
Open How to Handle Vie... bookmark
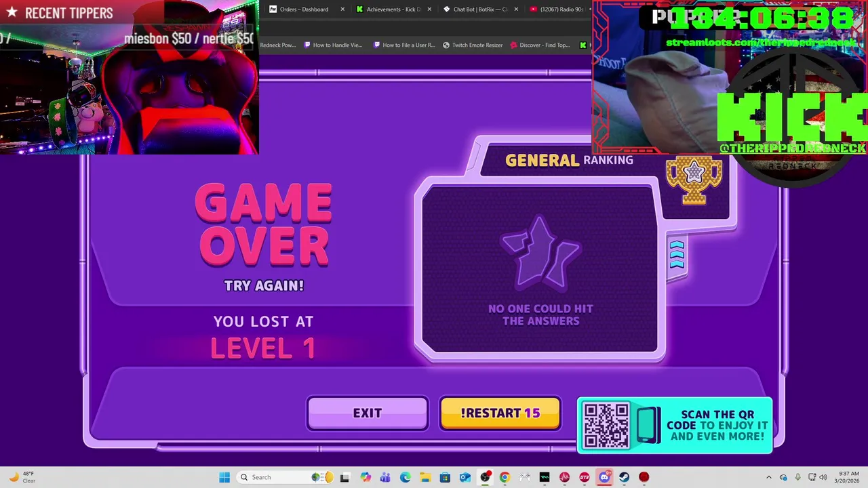tap(333, 45)
